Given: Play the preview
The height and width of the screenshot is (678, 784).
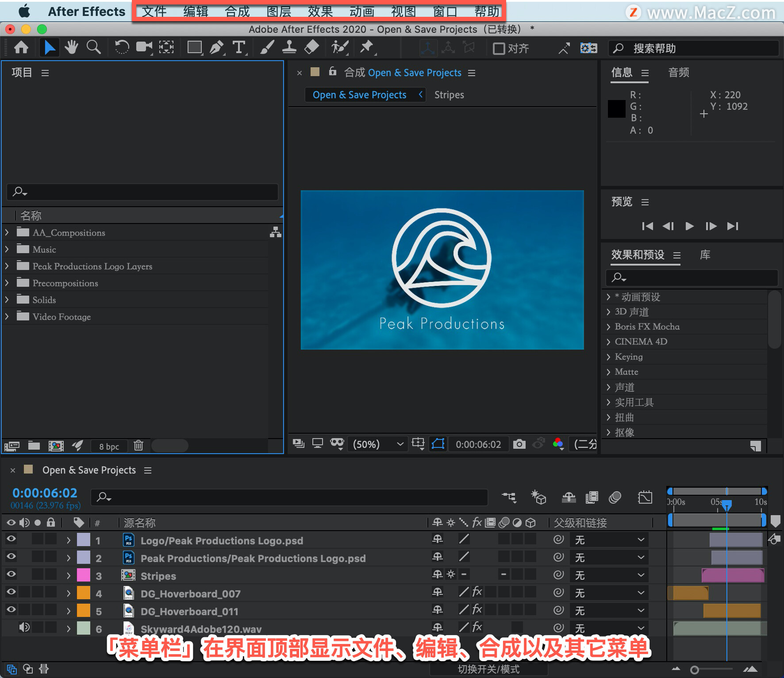Looking at the screenshot, I should click(x=689, y=226).
